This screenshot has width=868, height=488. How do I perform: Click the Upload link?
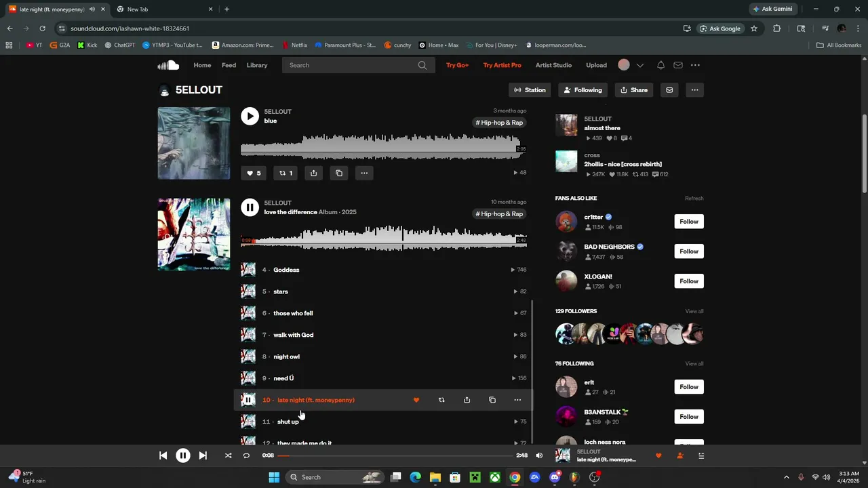coord(597,65)
